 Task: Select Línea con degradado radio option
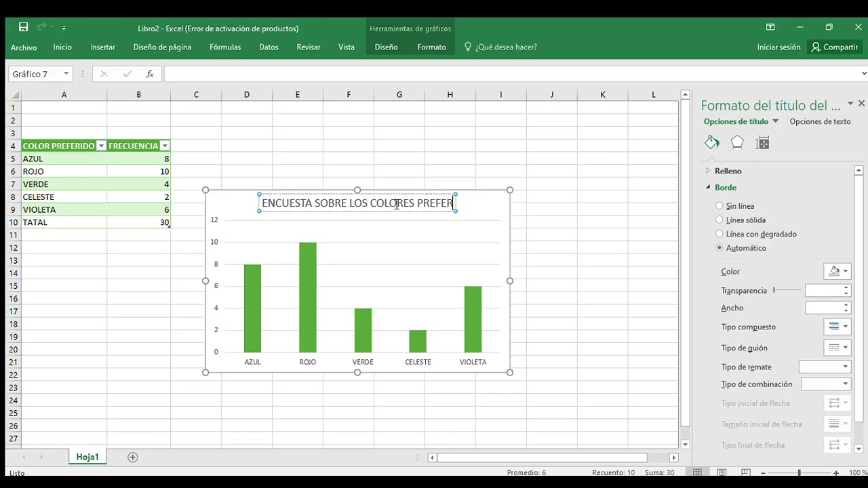[719, 234]
